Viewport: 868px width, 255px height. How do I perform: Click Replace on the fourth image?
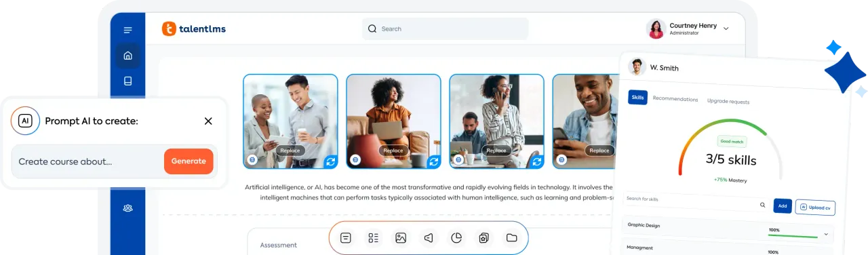(599, 151)
